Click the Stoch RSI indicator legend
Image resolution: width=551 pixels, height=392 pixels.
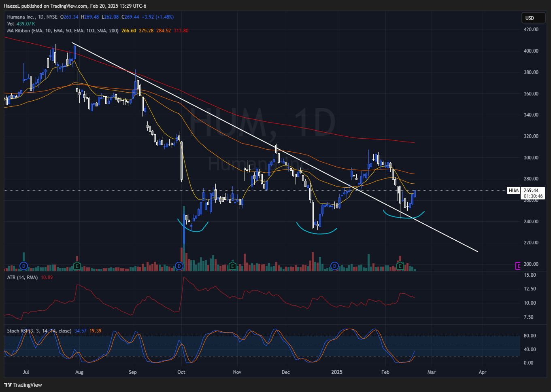[x=39, y=331]
